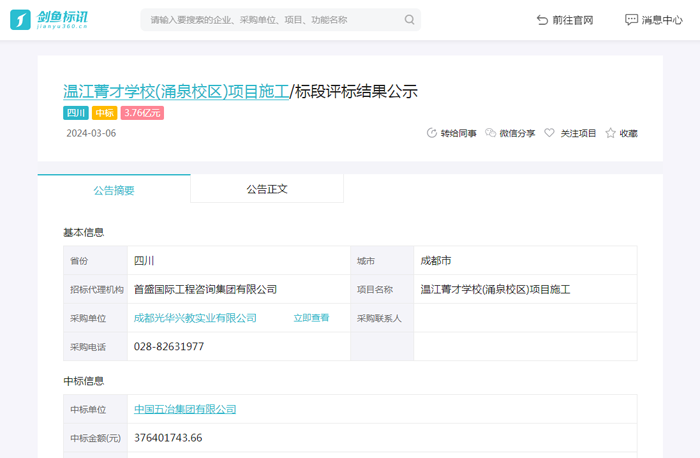Image resolution: width=700 pixels, height=458 pixels.
Task: Click 立即查看 link
Action: click(x=311, y=318)
